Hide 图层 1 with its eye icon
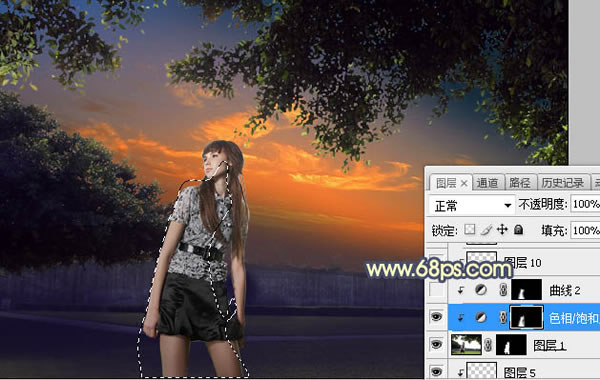Screen dimensions: 600x380 [x=437, y=344]
